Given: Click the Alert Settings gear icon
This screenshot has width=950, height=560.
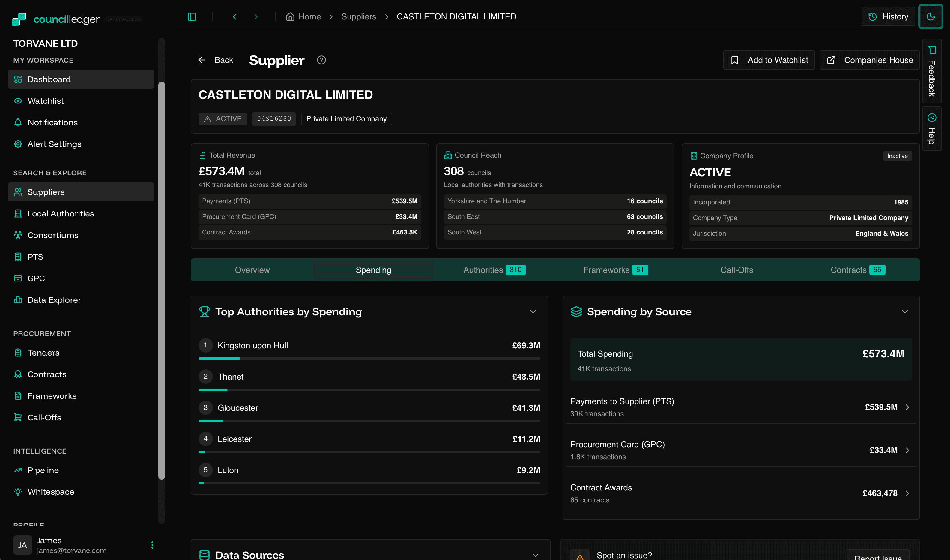Looking at the screenshot, I should coord(18,144).
